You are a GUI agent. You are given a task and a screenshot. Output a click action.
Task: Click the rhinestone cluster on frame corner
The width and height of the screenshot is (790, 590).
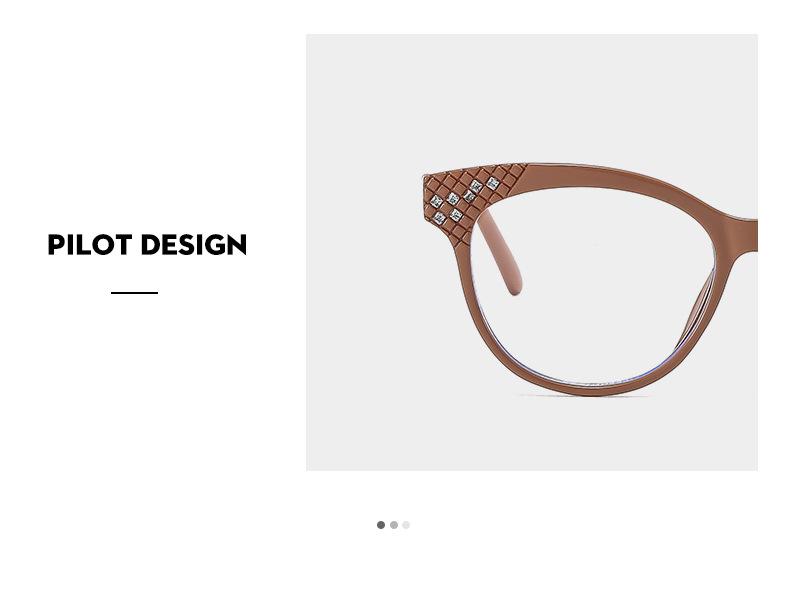point(464,201)
